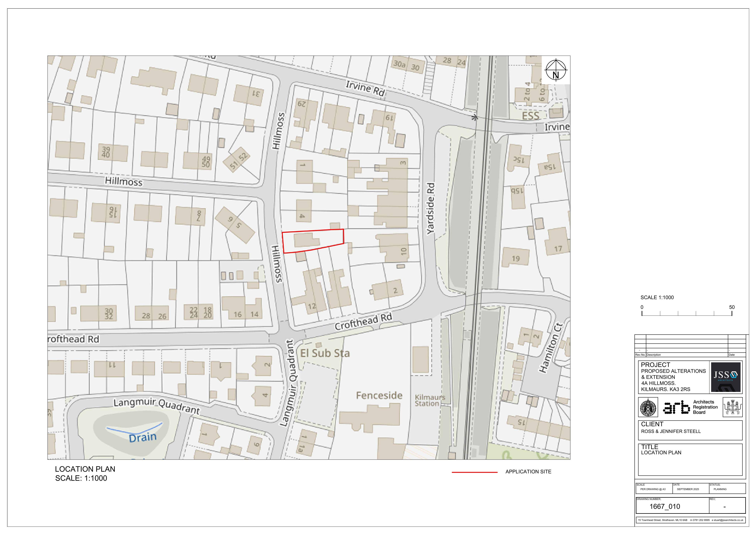Click the 15 Townhead Street address footer
Viewport: 756px width, 535px height.
coord(662,520)
